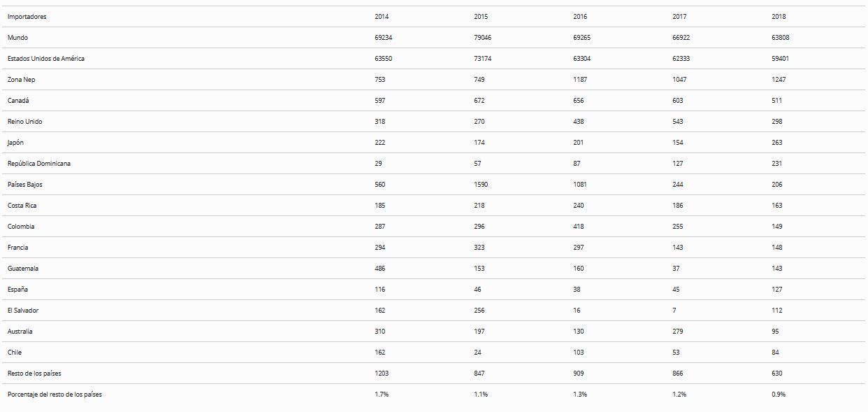868x412 pixels.
Task: Click the 2016 column header
Action: (580, 17)
